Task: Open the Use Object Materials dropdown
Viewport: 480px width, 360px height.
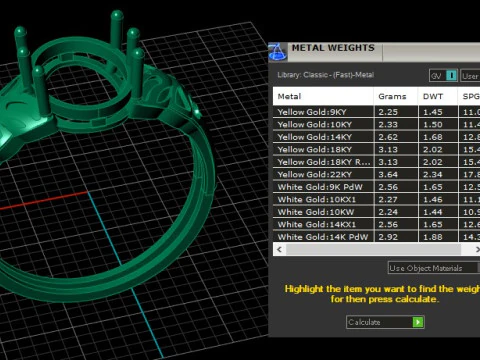Action: [433, 268]
